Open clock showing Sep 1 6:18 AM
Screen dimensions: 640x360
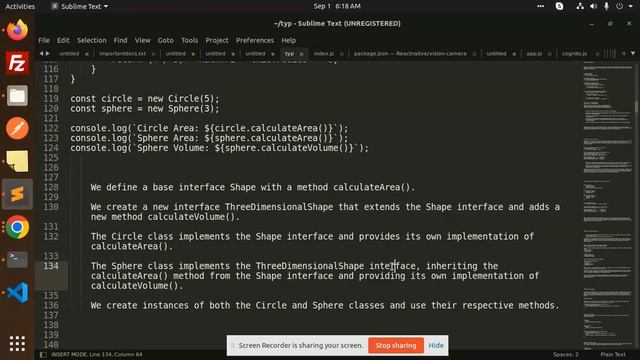tap(337, 6)
